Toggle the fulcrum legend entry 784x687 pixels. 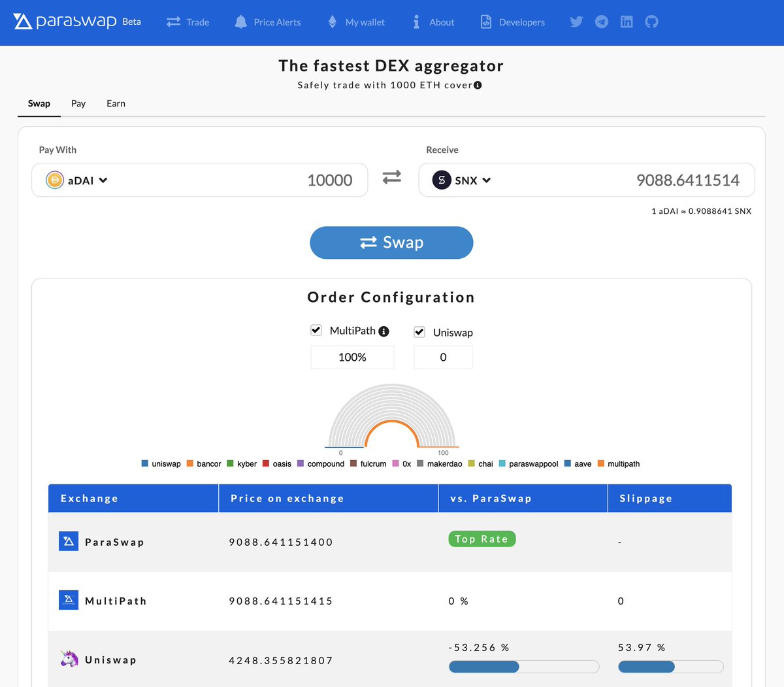pyautogui.click(x=368, y=463)
